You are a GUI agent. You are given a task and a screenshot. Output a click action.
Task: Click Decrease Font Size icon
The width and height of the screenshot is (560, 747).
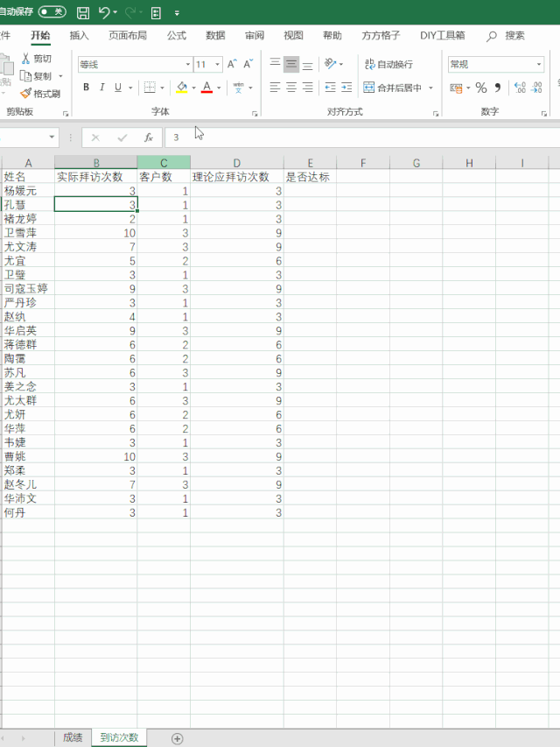(248, 64)
